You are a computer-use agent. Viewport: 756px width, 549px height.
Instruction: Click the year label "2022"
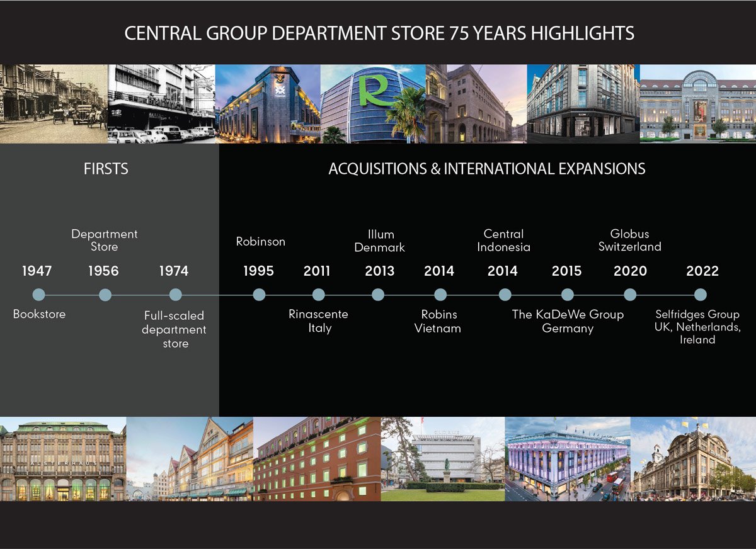(702, 271)
